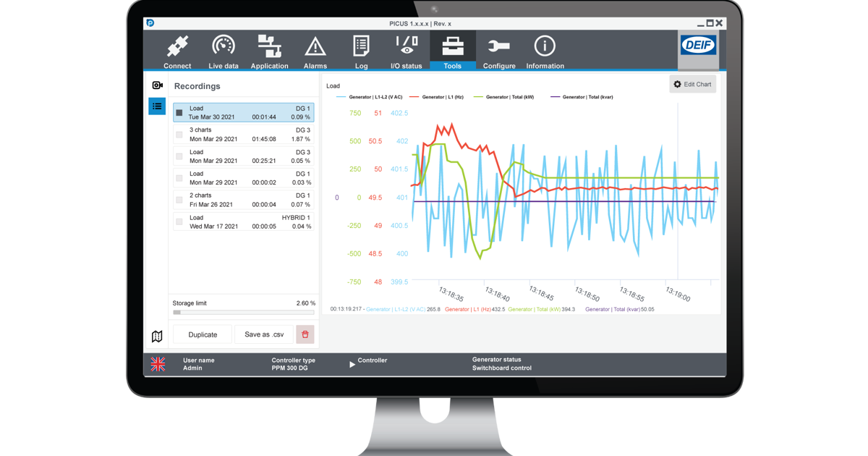Uncheck the selected Load recording from Tue Mar 30
The image size is (868, 456).
179,112
